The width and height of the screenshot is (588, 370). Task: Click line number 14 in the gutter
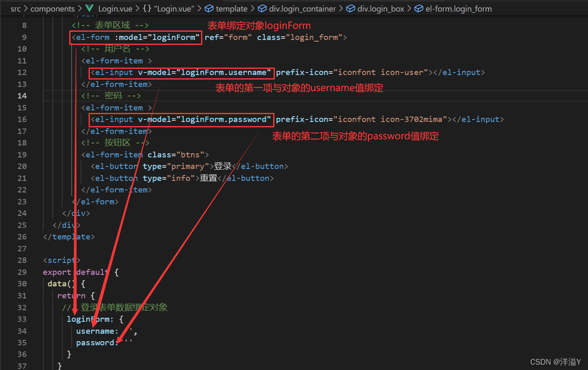point(22,96)
